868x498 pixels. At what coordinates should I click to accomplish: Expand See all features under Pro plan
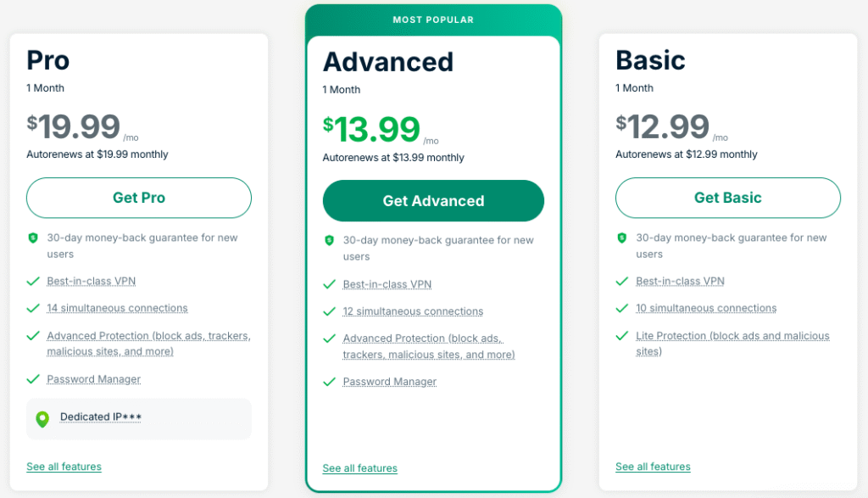point(64,466)
